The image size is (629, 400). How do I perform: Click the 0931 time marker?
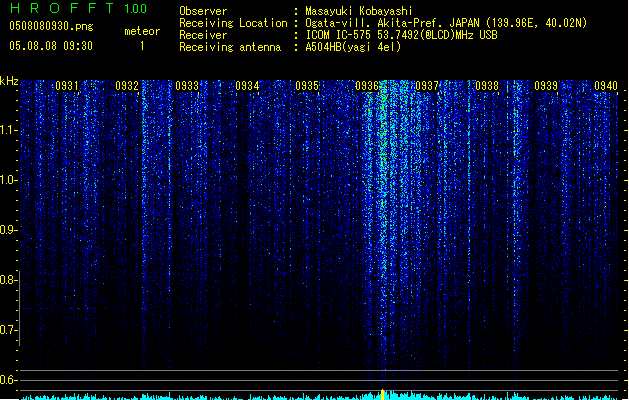(67, 86)
